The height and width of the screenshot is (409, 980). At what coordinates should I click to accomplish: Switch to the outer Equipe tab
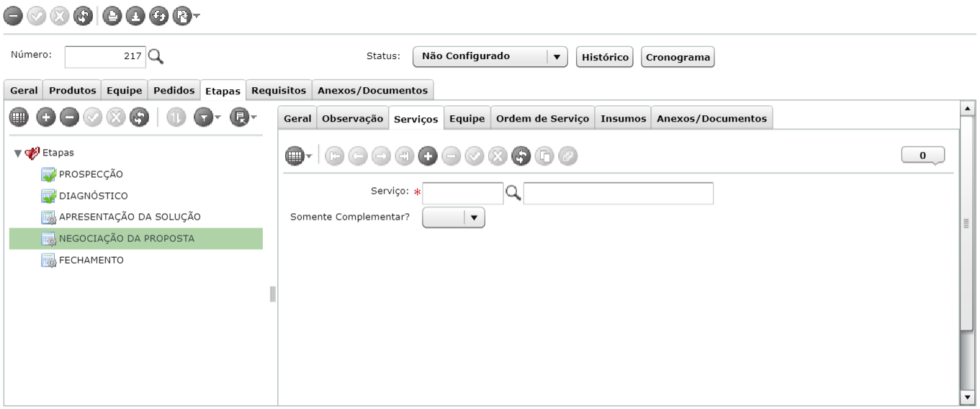124,90
